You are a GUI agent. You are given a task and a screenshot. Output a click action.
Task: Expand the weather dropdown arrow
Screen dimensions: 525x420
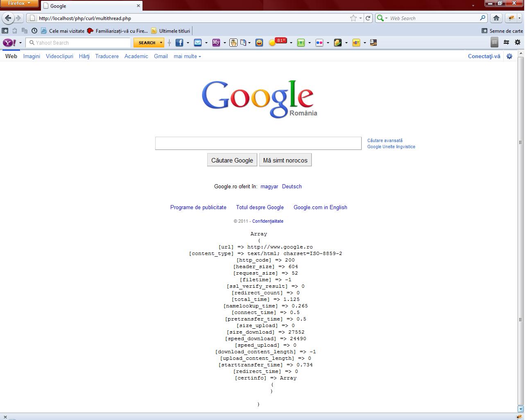tap(291, 43)
